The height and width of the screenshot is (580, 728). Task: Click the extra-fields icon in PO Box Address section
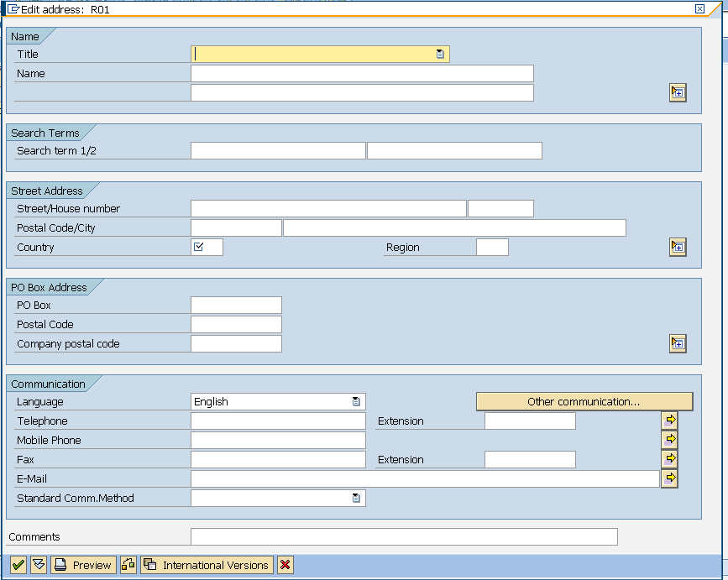[x=677, y=342]
